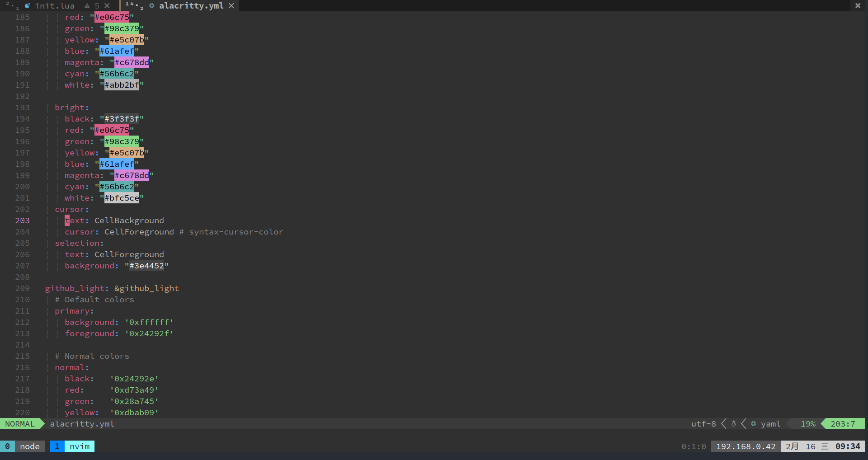Click the NORMAL mode indicator
The height and width of the screenshot is (460, 868).
[x=19, y=424]
